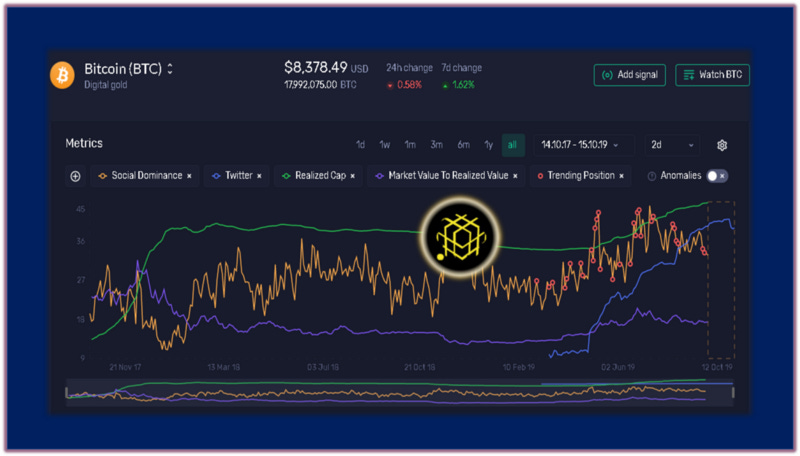Select the 6m time range
The height and width of the screenshot is (456, 800).
[463, 145]
